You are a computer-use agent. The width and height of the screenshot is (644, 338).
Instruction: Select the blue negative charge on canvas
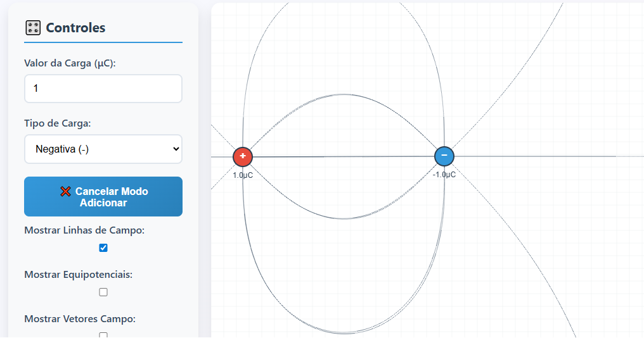click(x=444, y=156)
